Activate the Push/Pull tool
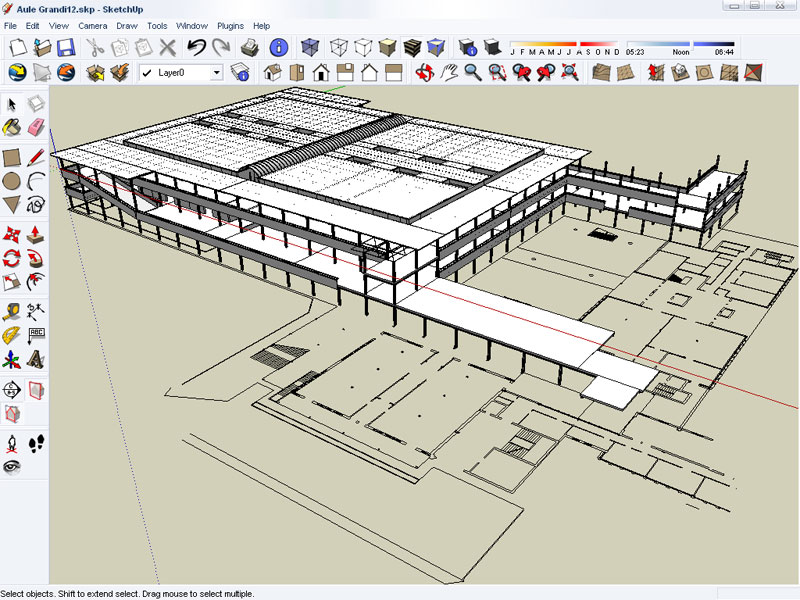 coord(36,234)
